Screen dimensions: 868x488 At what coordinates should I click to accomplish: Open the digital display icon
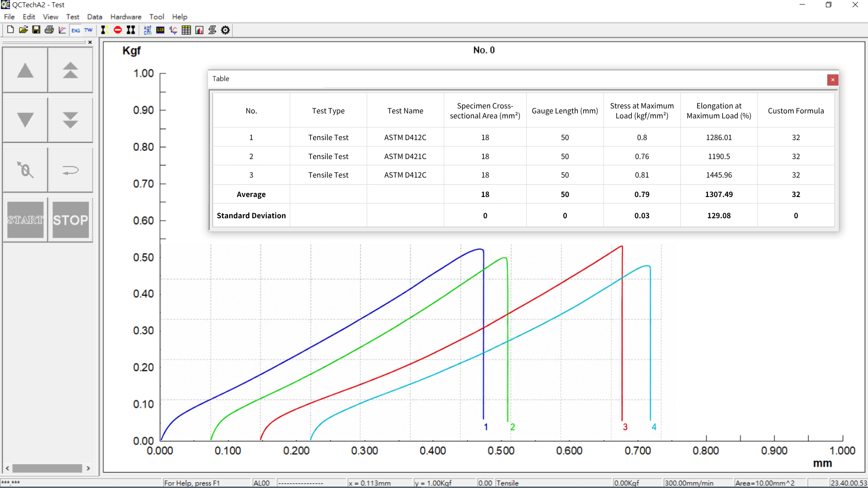click(160, 30)
